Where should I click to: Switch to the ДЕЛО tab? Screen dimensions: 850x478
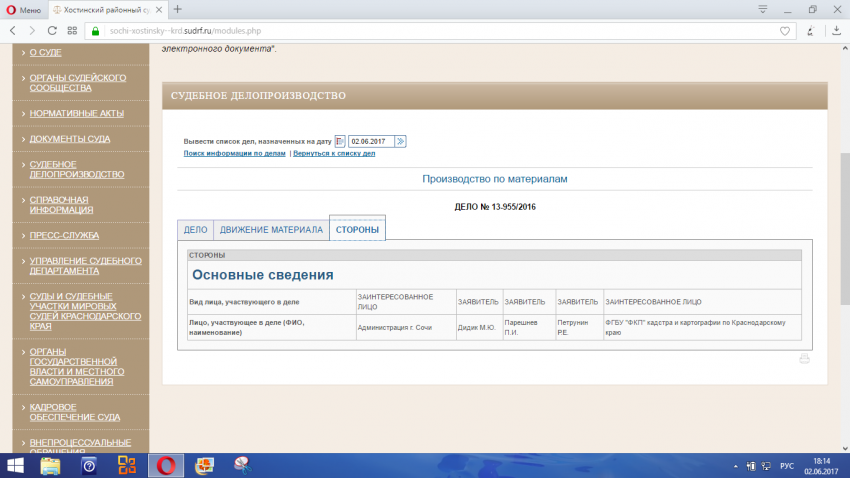(196, 230)
